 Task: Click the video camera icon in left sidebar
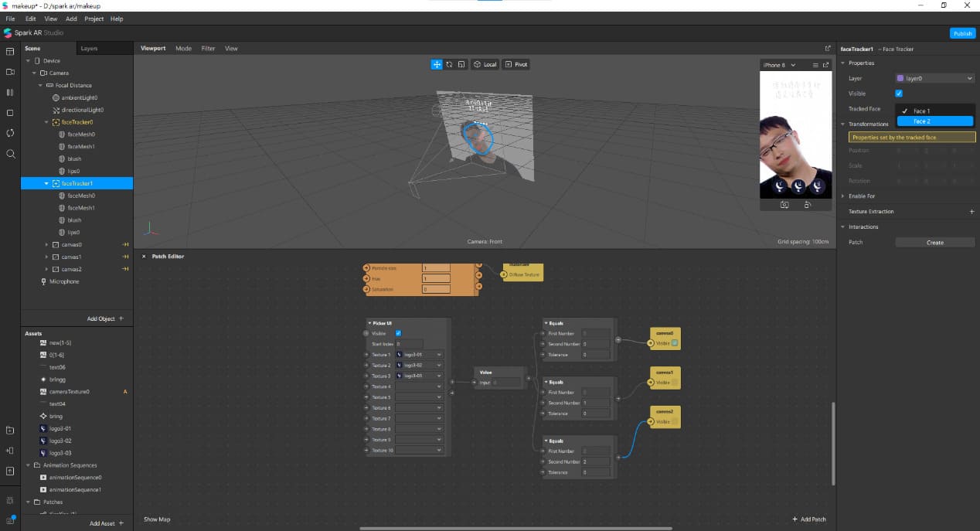(x=10, y=72)
